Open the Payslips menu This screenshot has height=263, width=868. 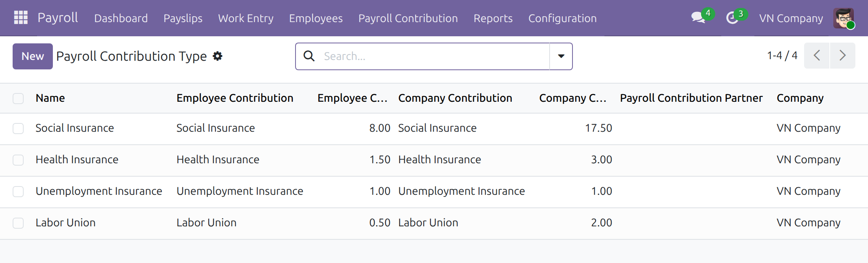tap(183, 18)
